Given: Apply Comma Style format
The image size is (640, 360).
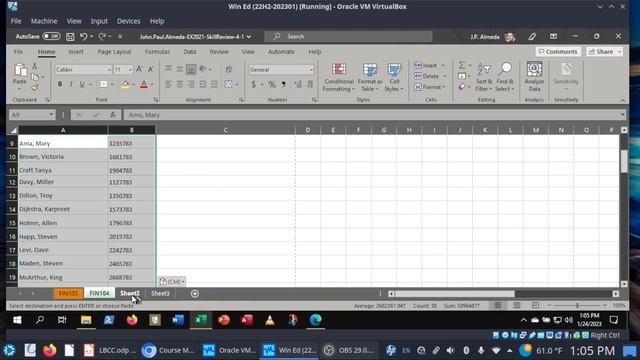Looking at the screenshot, I should tap(284, 84).
